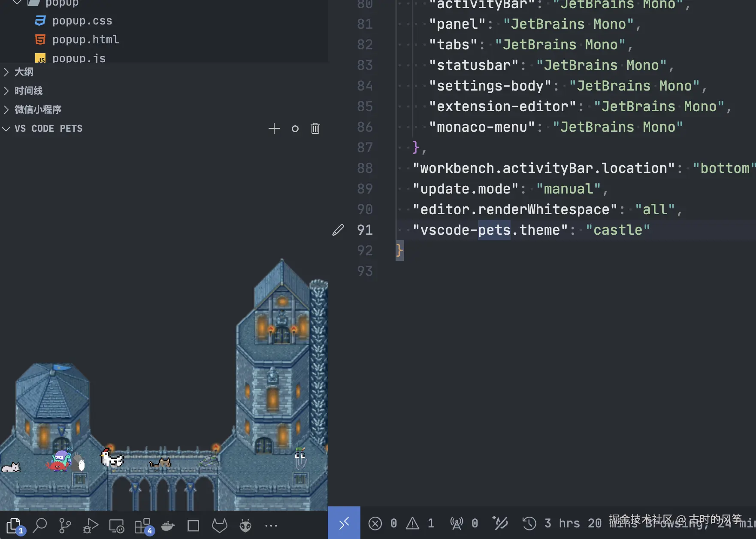Click the "monaco-menu" key
Image resolution: width=756 pixels, height=539 pixels.
coord(482,127)
